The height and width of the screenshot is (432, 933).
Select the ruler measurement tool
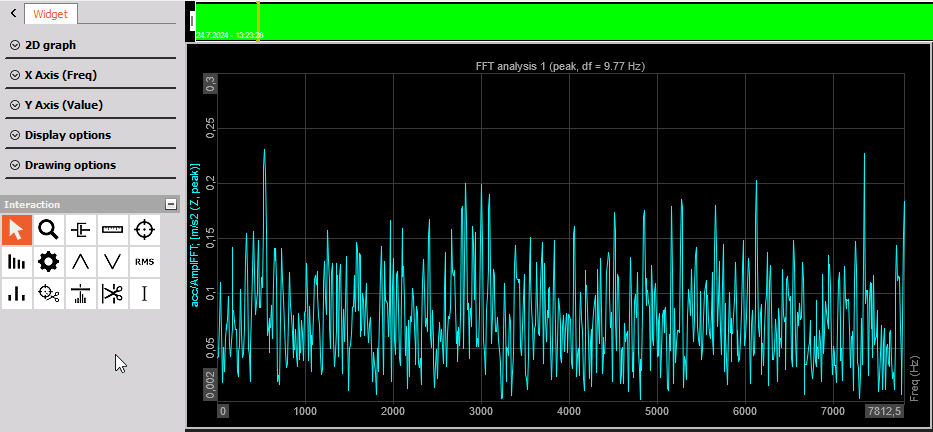pos(112,230)
